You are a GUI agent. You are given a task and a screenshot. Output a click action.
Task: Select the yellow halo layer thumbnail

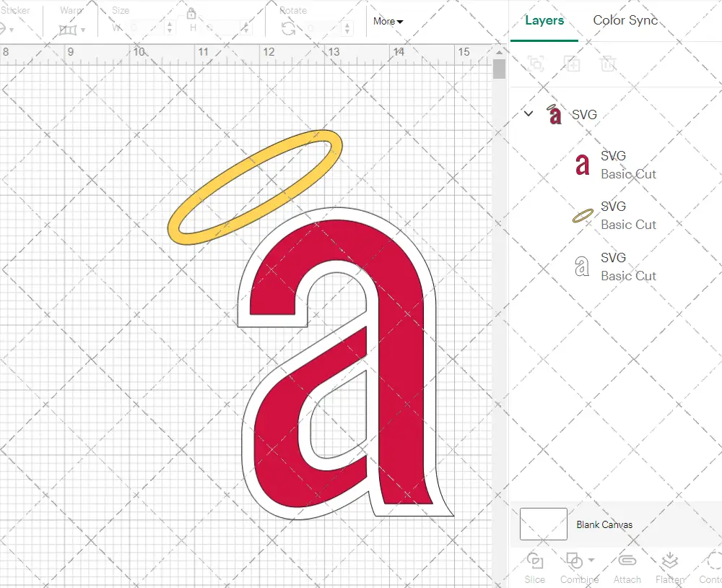(x=583, y=216)
